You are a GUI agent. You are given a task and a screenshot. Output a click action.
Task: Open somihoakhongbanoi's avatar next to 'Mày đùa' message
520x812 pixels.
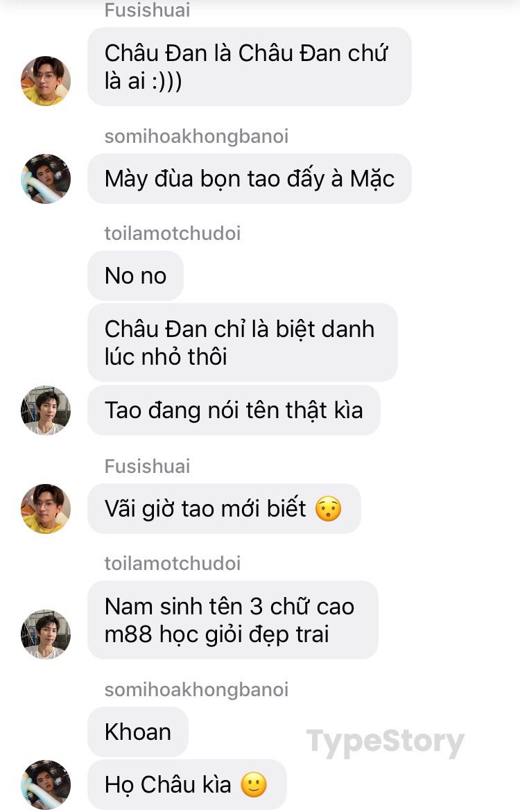pos(46,179)
